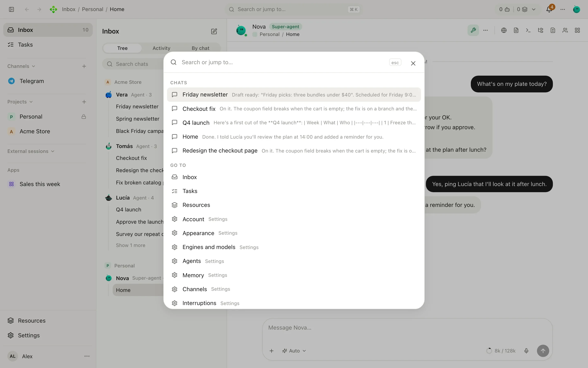Viewport: 588px width, 368px height.
Task: Expand the top bar resources dropdown chevron
Action: (x=533, y=9)
